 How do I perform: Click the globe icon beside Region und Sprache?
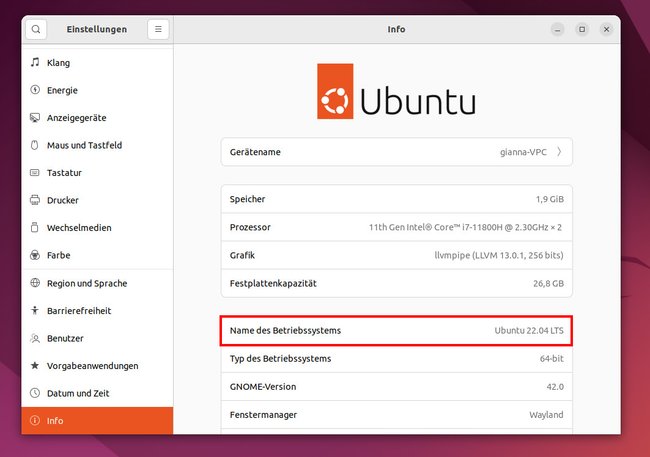tap(35, 283)
